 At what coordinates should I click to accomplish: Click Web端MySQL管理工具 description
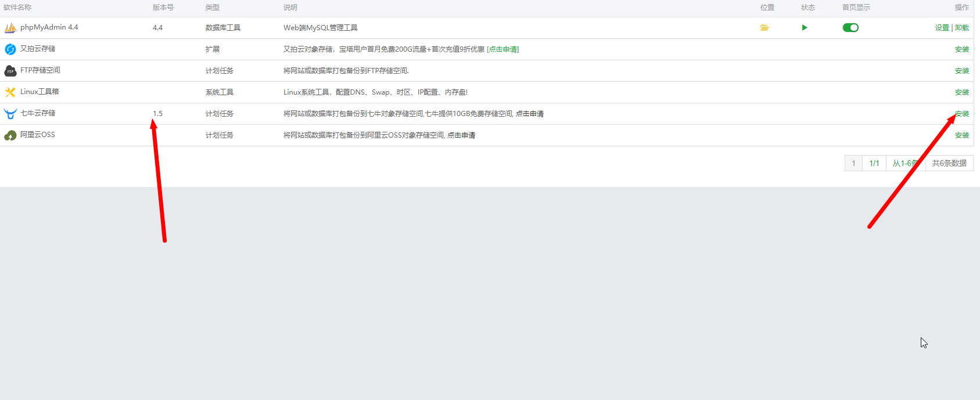321,28
